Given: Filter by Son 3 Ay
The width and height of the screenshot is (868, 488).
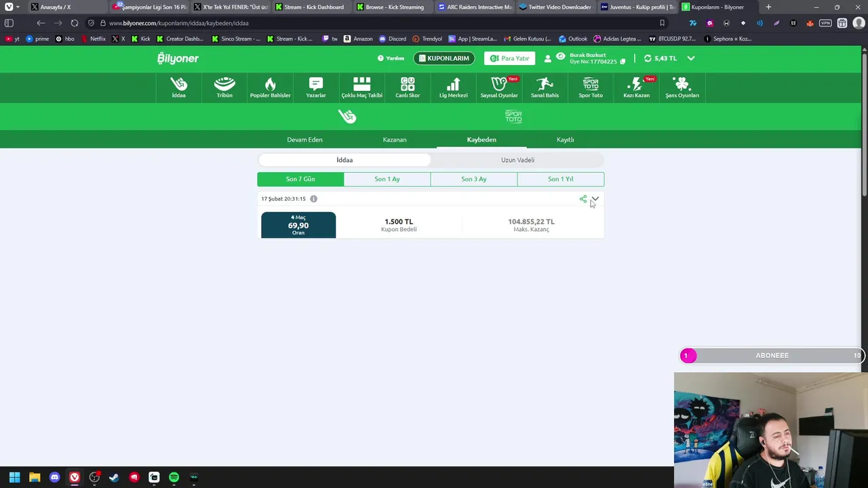Looking at the screenshot, I should [x=474, y=179].
